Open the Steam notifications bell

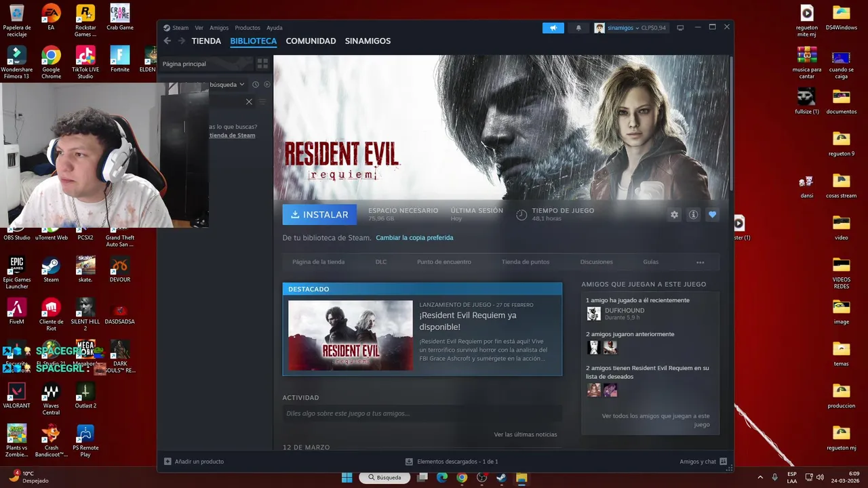tap(578, 28)
